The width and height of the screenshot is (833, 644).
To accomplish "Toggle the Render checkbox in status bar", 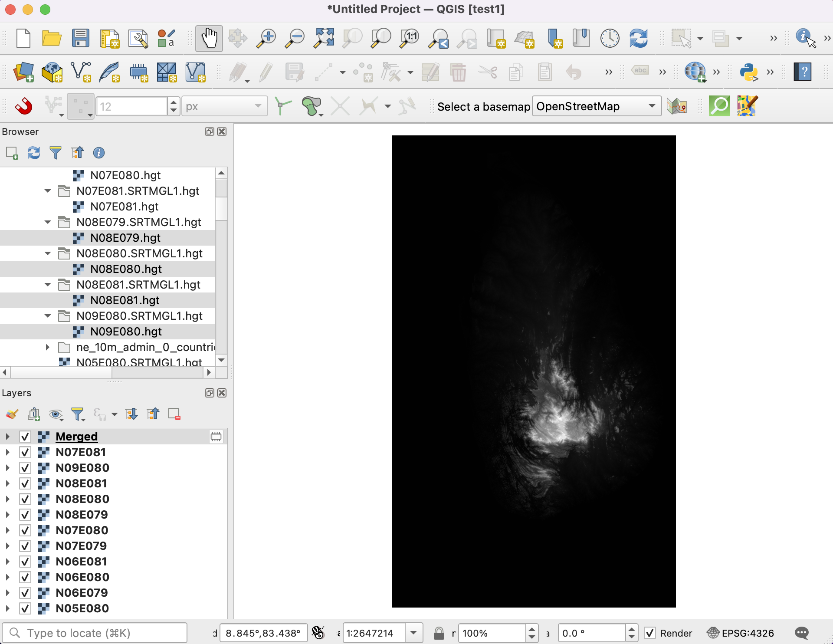I will coord(650,633).
